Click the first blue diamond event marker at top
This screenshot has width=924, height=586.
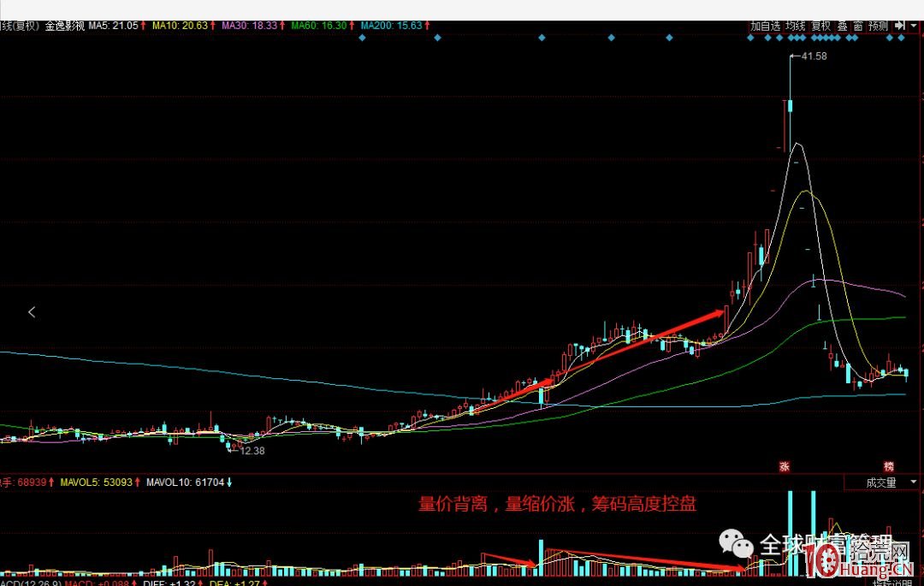362,38
